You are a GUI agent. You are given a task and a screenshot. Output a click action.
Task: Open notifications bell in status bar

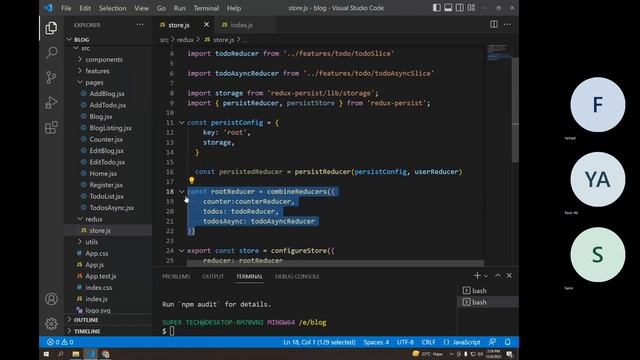coord(508,342)
